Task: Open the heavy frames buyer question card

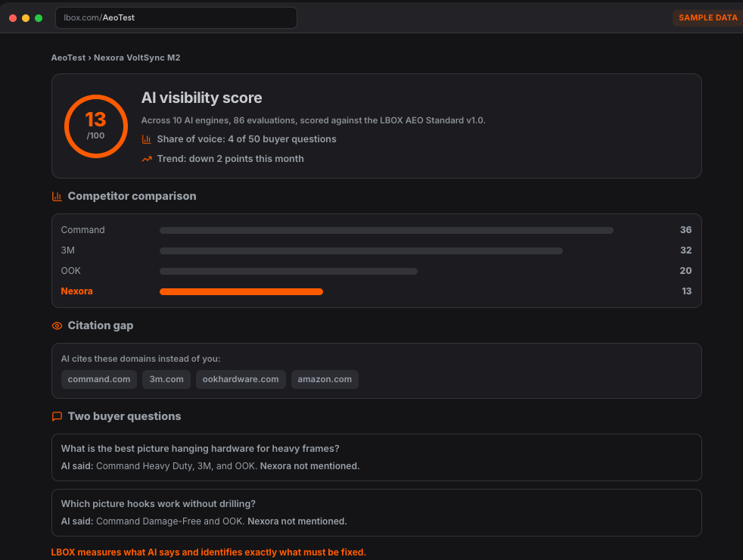Action: (376, 458)
